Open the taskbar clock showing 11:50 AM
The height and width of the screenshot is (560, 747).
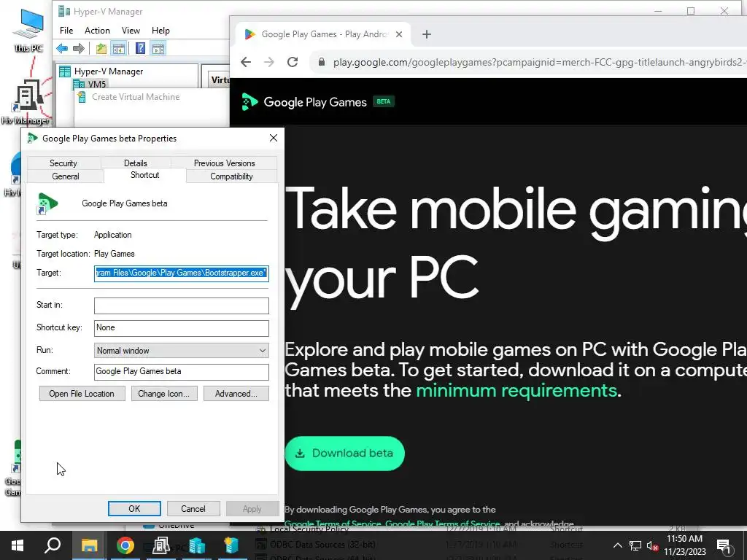coord(684,545)
